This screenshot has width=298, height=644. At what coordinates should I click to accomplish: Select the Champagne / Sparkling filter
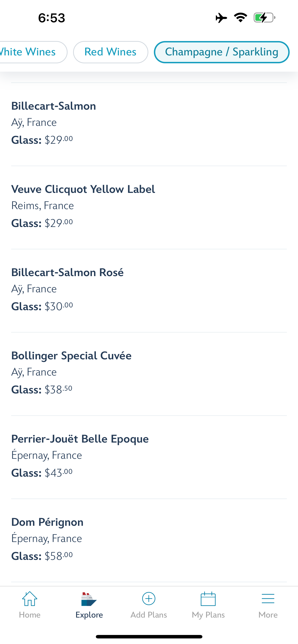221,52
